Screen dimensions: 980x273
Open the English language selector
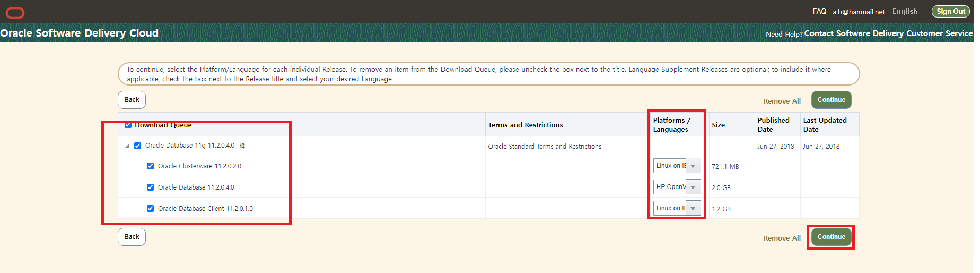[905, 11]
